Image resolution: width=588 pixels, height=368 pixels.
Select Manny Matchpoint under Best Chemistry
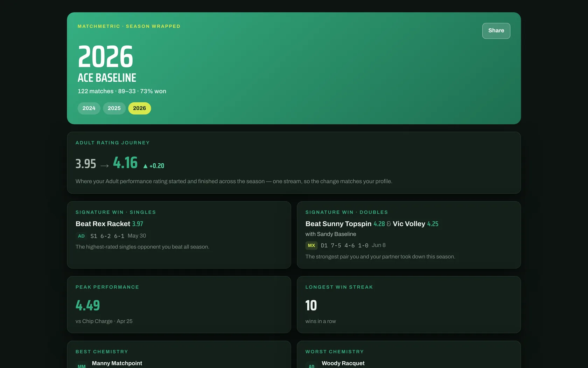[117, 363]
